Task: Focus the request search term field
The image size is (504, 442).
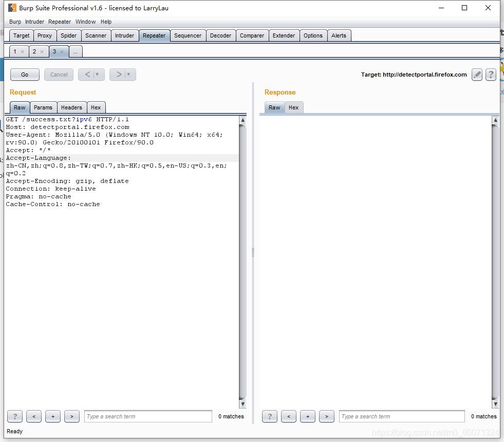Action: (x=148, y=417)
